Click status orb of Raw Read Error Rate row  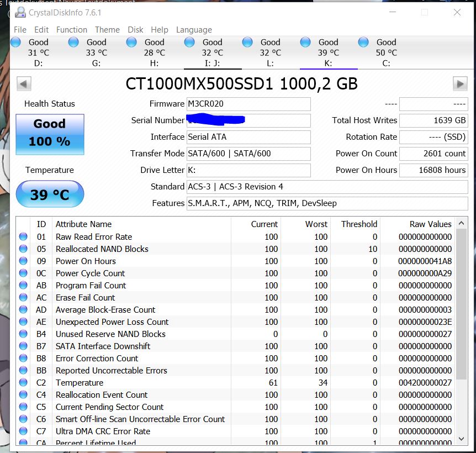point(23,236)
